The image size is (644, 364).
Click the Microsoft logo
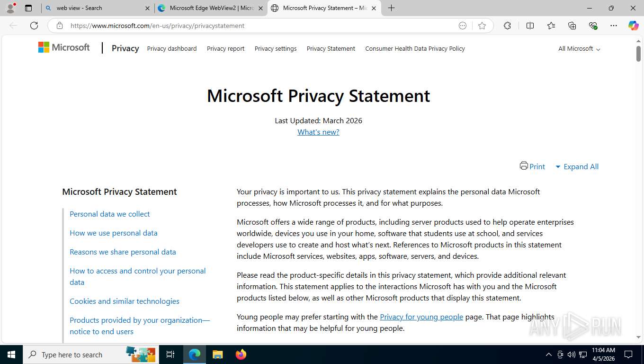(64, 47)
